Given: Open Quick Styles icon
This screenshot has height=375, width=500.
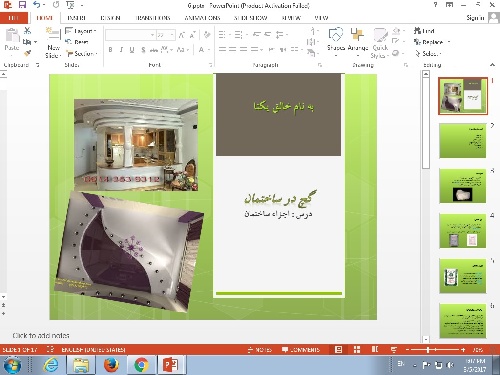Looking at the screenshot, I should (380, 35).
